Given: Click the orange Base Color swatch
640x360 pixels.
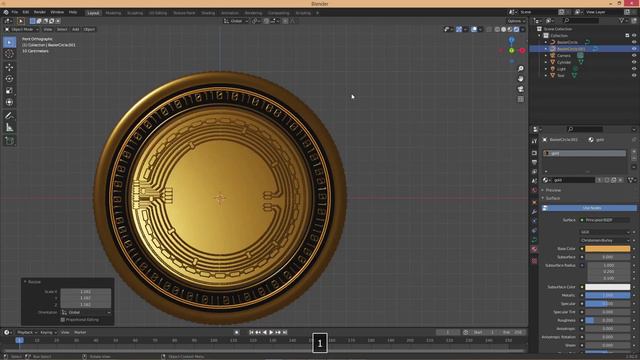Looking at the screenshot, I should click(x=607, y=249).
